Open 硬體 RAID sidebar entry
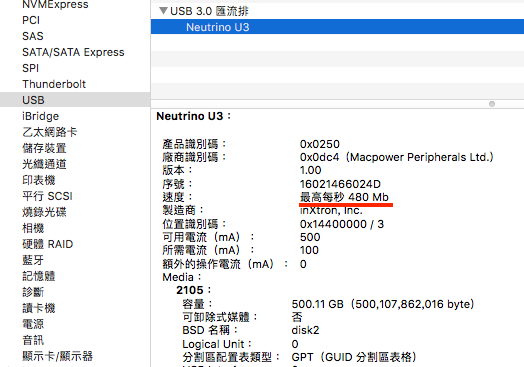 [x=47, y=244]
